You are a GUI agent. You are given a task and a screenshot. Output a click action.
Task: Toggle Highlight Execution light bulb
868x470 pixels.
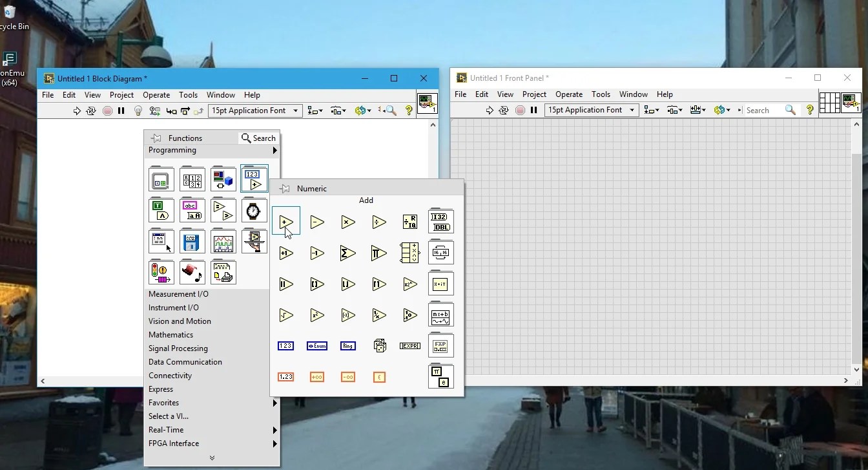pos(138,111)
